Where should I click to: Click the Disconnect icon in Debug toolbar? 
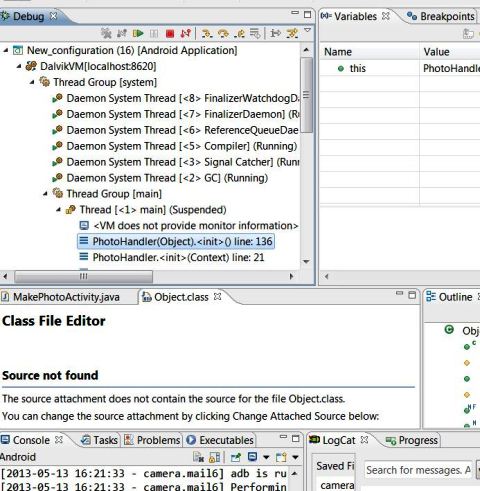(x=186, y=33)
